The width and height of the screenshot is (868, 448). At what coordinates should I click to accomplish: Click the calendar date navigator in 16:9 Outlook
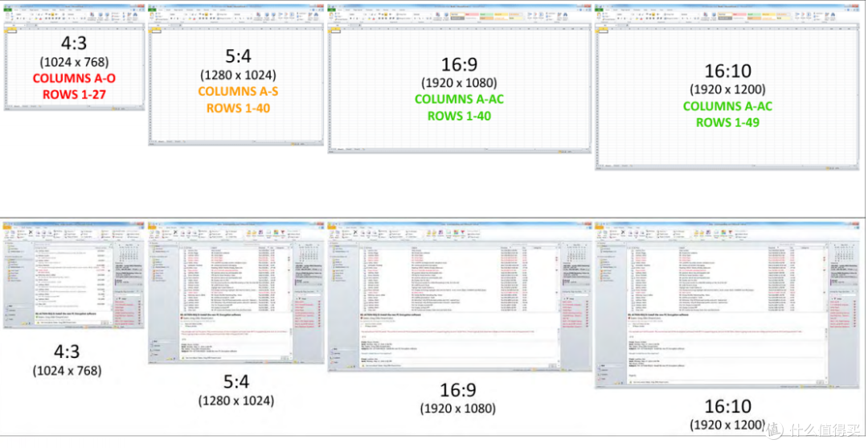(x=575, y=253)
